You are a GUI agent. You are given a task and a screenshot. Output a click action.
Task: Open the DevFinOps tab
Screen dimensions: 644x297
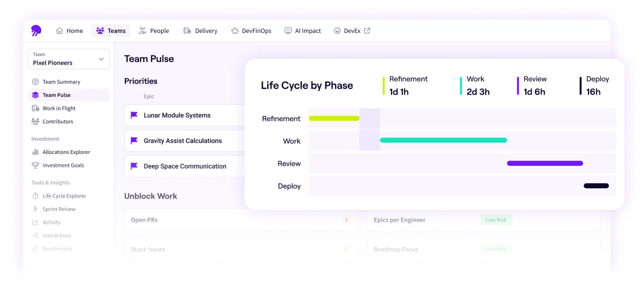coord(251,31)
